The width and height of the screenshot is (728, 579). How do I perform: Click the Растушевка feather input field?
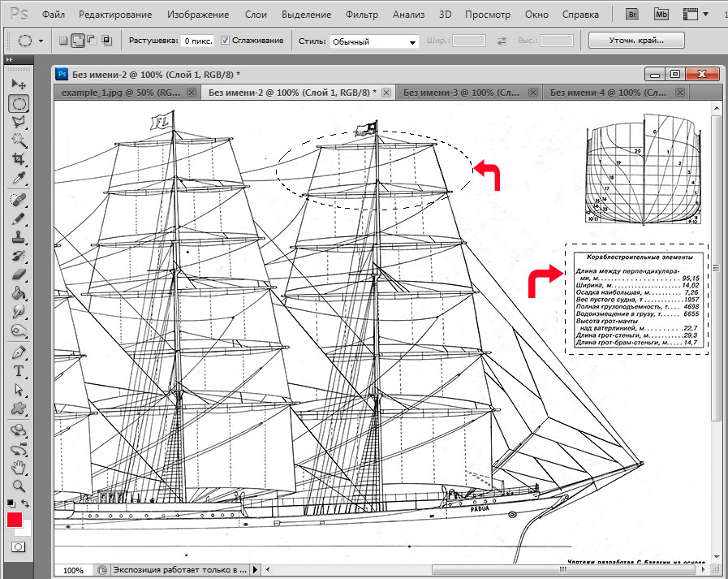[196, 41]
